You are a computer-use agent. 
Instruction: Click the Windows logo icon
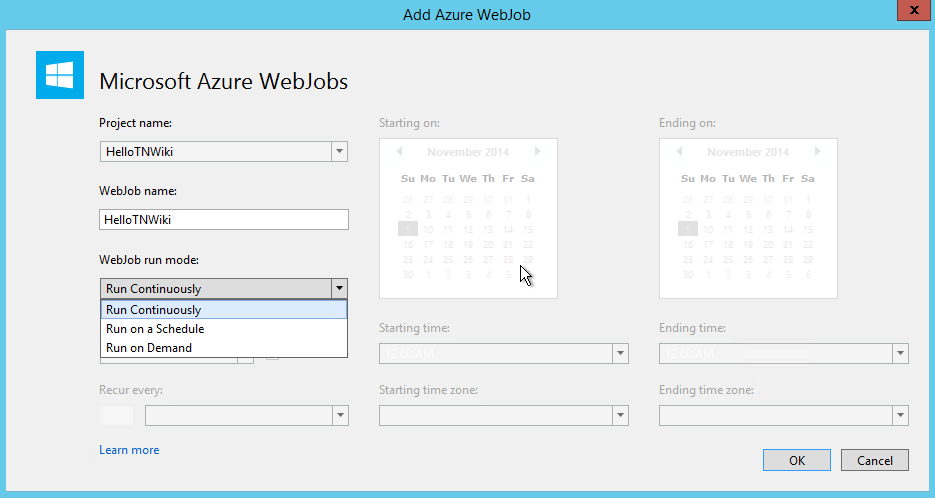tap(60, 75)
